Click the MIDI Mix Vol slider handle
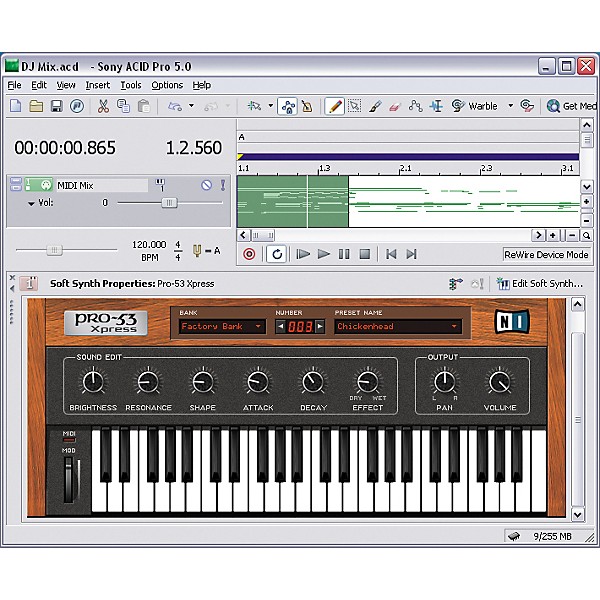600x600 pixels. [169, 202]
